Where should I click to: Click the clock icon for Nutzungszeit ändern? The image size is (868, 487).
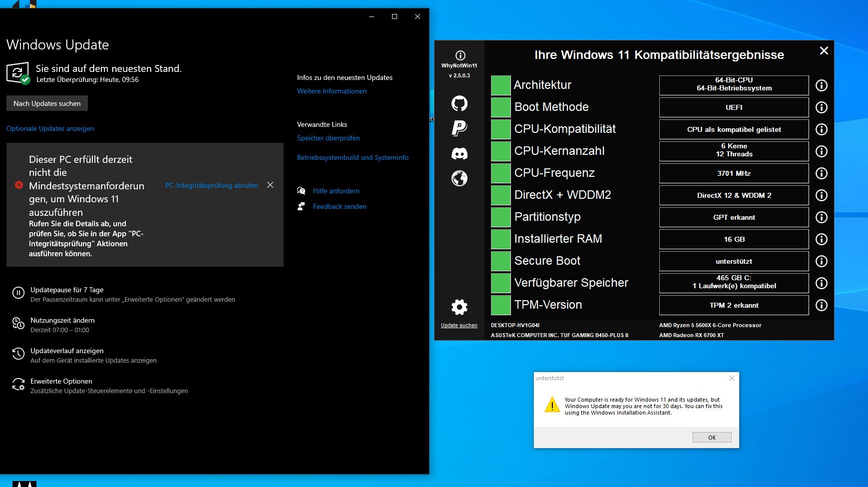(x=18, y=324)
